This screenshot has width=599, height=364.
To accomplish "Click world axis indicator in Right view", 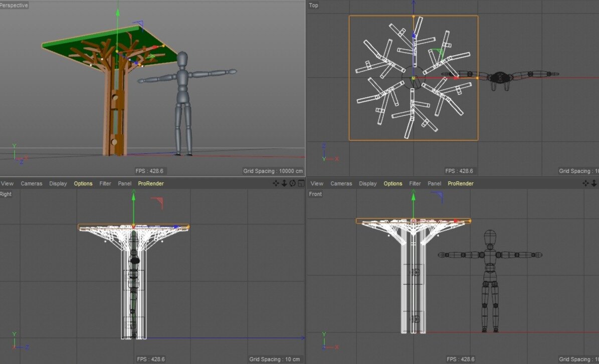I will [19, 341].
